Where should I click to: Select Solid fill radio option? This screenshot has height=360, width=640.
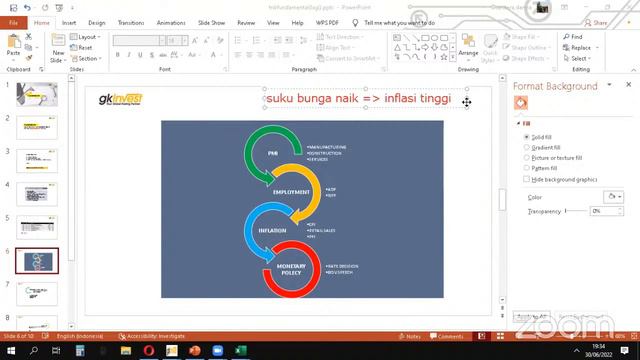tap(527, 137)
